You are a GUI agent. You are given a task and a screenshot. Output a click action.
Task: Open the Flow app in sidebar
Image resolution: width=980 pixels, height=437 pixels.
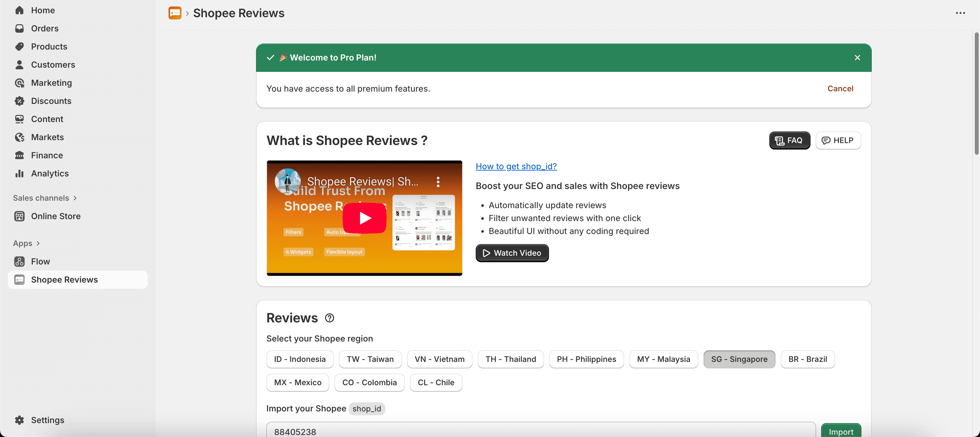coord(40,262)
